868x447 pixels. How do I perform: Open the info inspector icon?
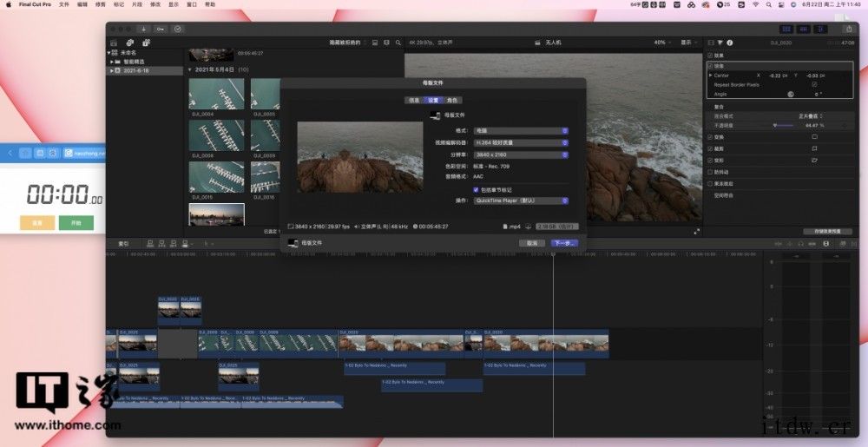pyautogui.click(x=730, y=43)
